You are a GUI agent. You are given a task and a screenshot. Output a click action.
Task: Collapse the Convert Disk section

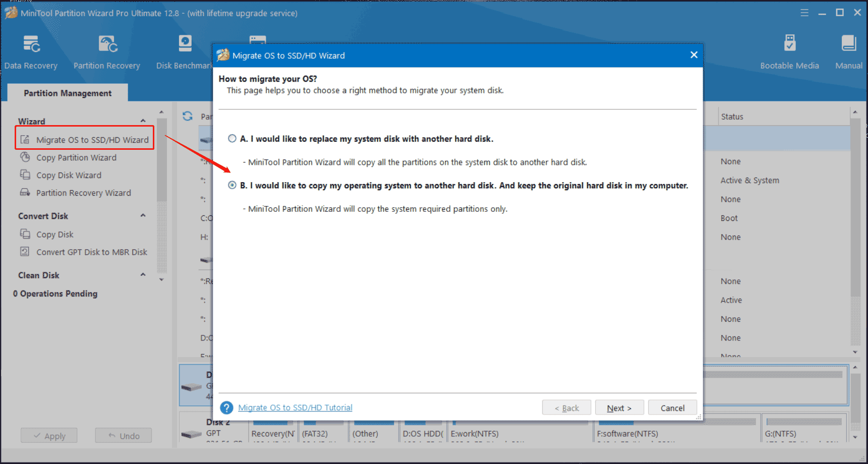[x=143, y=215]
